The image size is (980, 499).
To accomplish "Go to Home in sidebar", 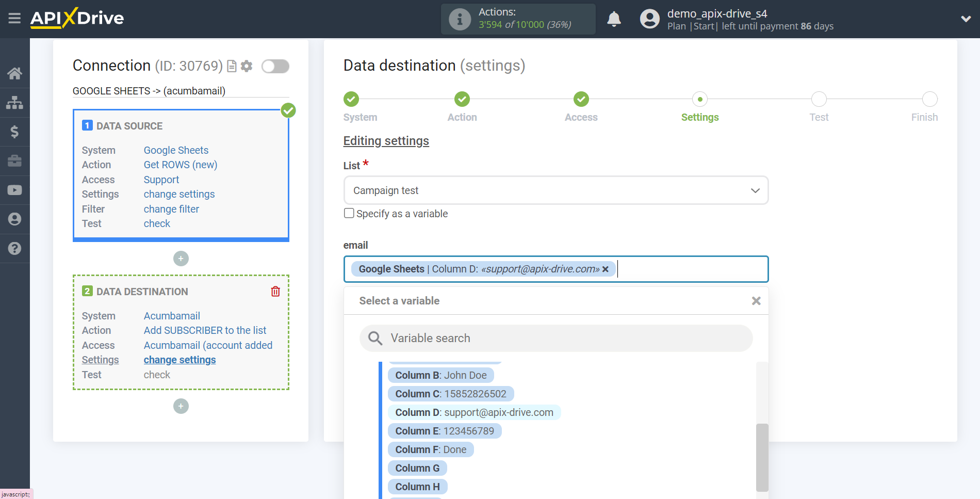I will click(x=14, y=73).
